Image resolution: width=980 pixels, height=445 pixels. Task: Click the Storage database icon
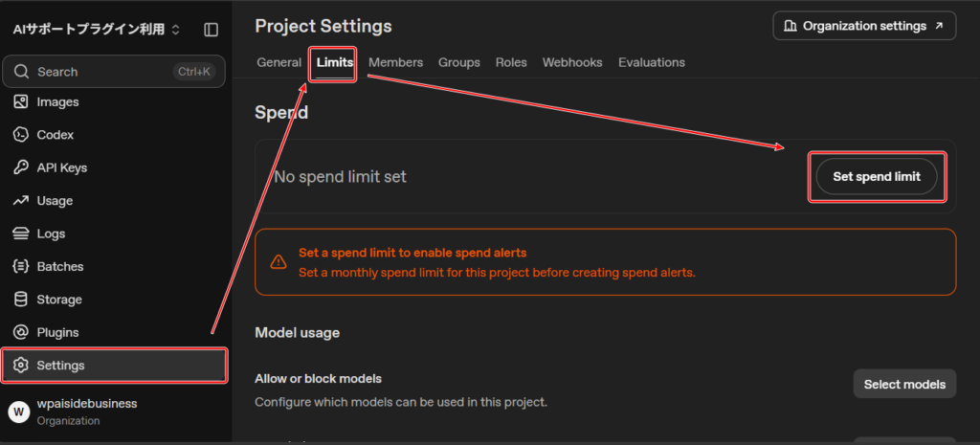(x=21, y=300)
